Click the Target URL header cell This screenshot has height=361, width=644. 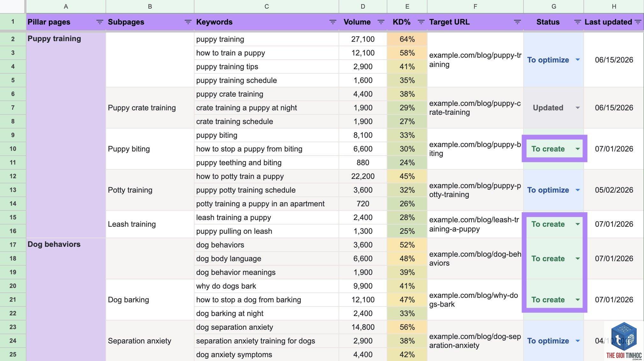point(475,22)
